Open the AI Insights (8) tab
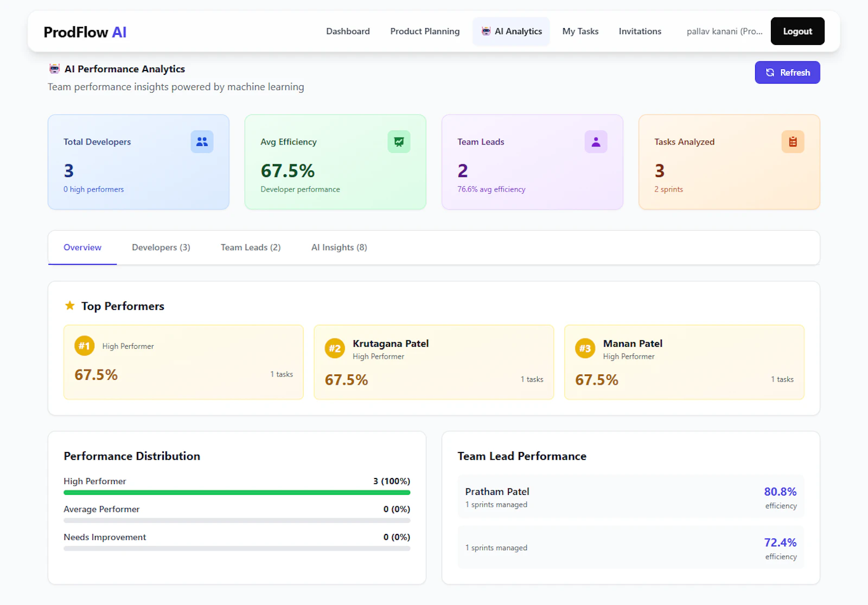Image resolution: width=868 pixels, height=605 pixels. coord(339,247)
